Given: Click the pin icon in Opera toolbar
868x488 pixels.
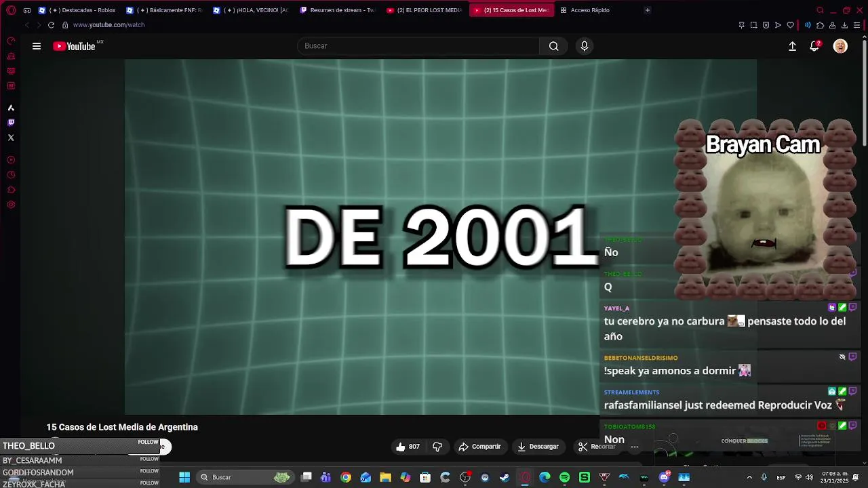Looking at the screenshot, I should (741, 25).
